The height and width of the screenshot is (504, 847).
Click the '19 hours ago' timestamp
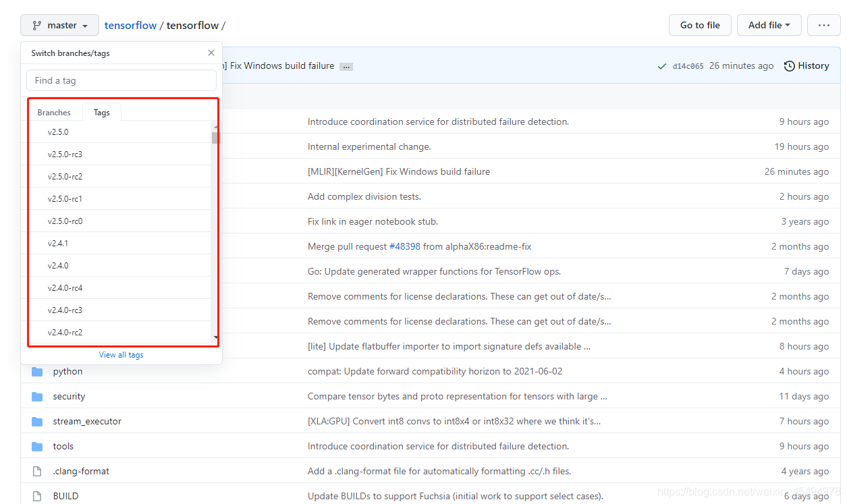point(802,146)
